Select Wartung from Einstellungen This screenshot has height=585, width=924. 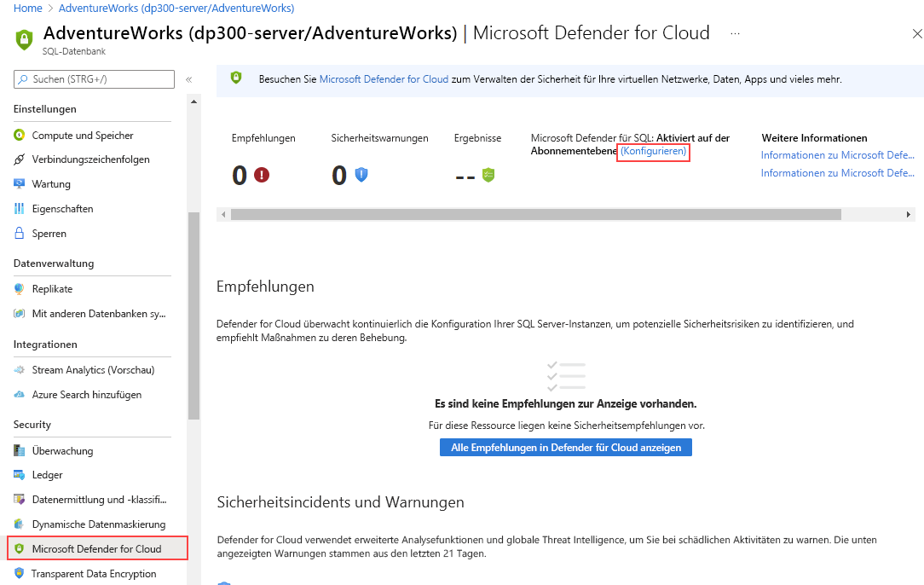(54, 183)
